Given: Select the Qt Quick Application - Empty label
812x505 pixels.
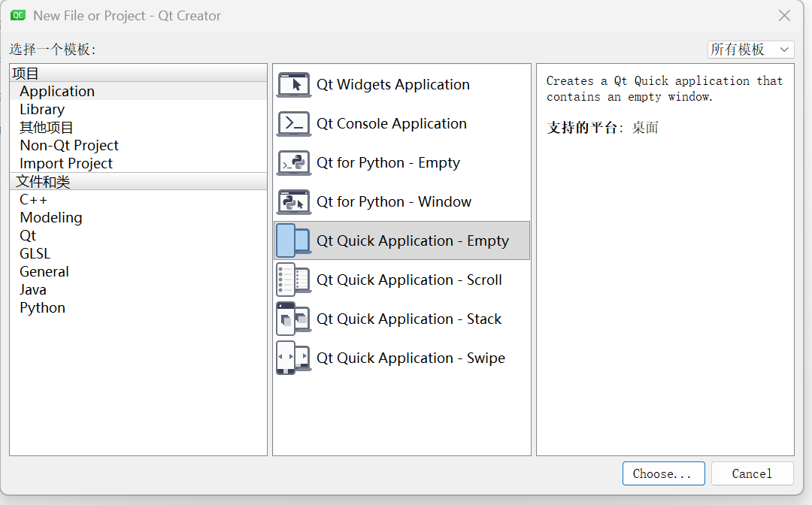Looking at the screenshot, I should pyautogui.click(x=413, y=241).
